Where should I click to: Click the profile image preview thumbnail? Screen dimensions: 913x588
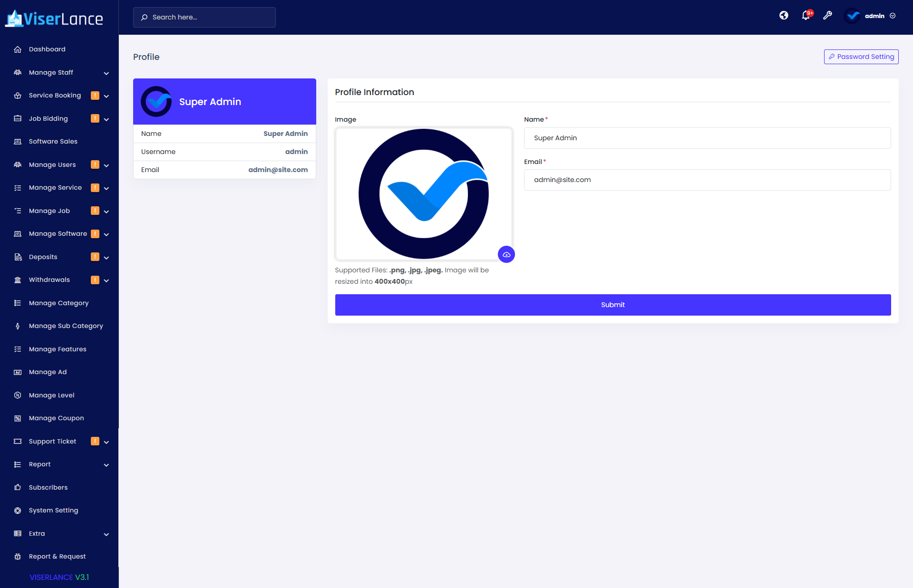coord(423,194)
